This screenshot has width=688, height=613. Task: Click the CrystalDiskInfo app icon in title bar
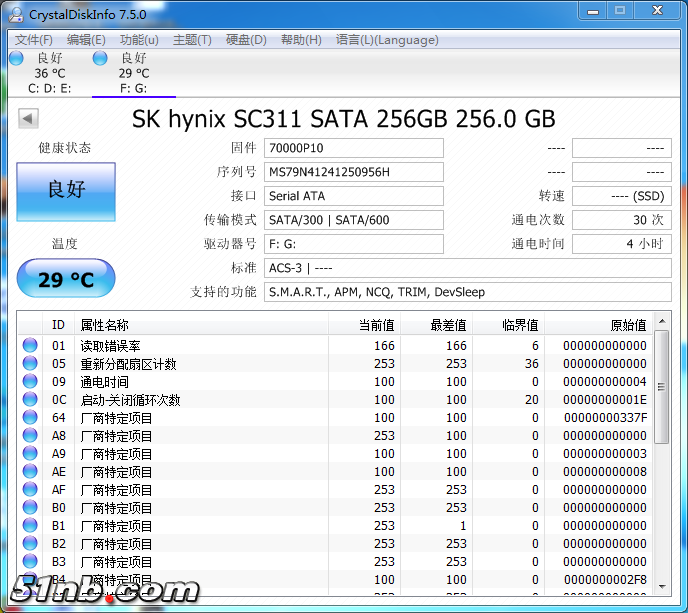[x=15, y=13]
